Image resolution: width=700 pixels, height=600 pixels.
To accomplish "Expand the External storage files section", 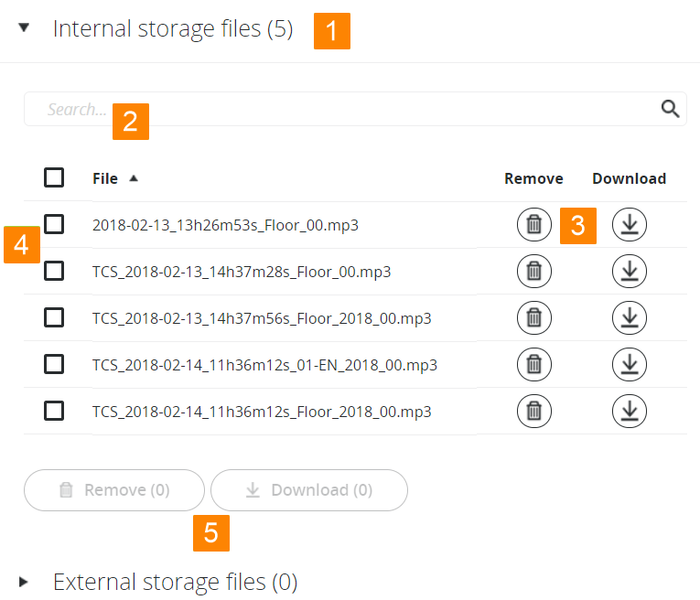I will click(x=24, y=582).
